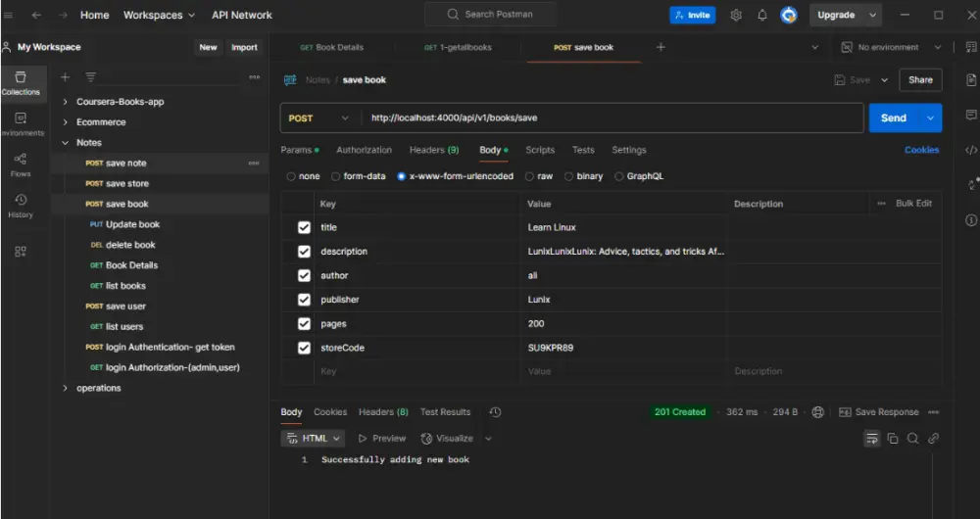This screenshot has height=519, width=980.
Task: Uncheck the storeCode parameter checkbox
Action: click(x=304, y=348)
